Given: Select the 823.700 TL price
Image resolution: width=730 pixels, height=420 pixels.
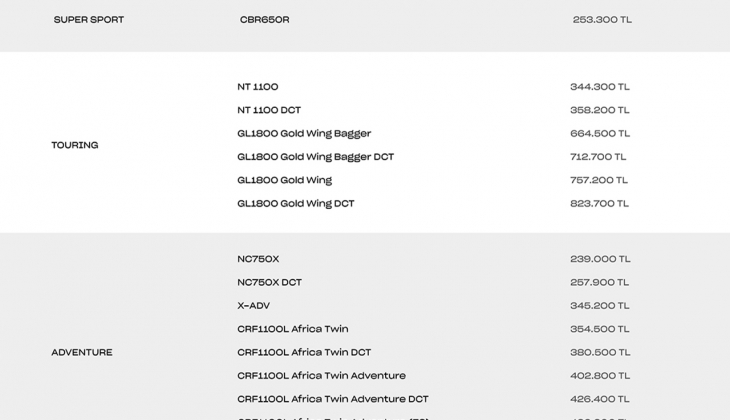Looking at the screenshot, I should (x=600, y=203).
